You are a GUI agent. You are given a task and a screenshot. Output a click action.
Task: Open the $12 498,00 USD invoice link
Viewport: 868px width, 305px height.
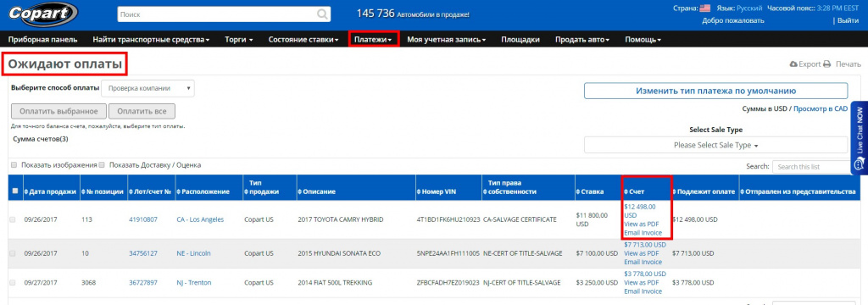[639, 211]
